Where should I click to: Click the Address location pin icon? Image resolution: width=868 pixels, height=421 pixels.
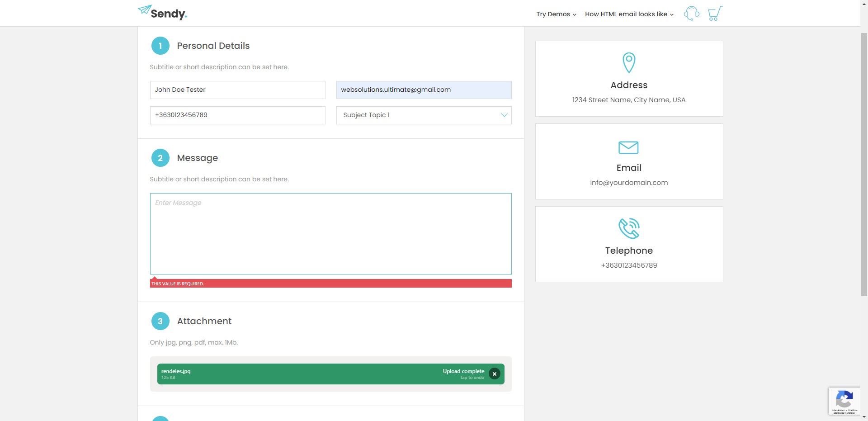click(x=629, y=62)
